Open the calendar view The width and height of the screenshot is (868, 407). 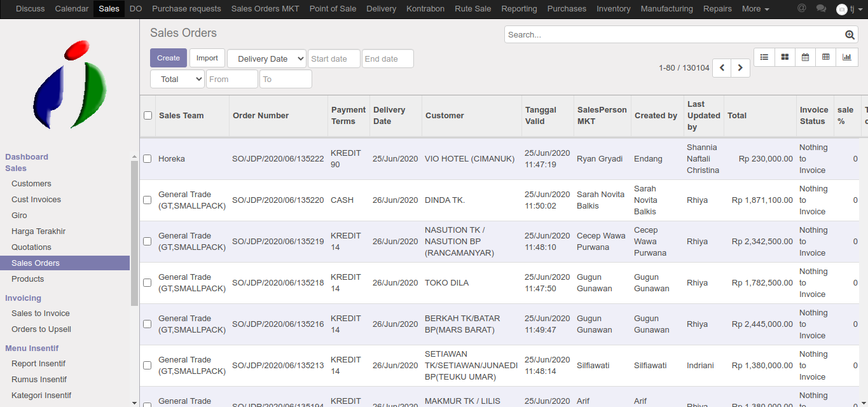[805, 57]
